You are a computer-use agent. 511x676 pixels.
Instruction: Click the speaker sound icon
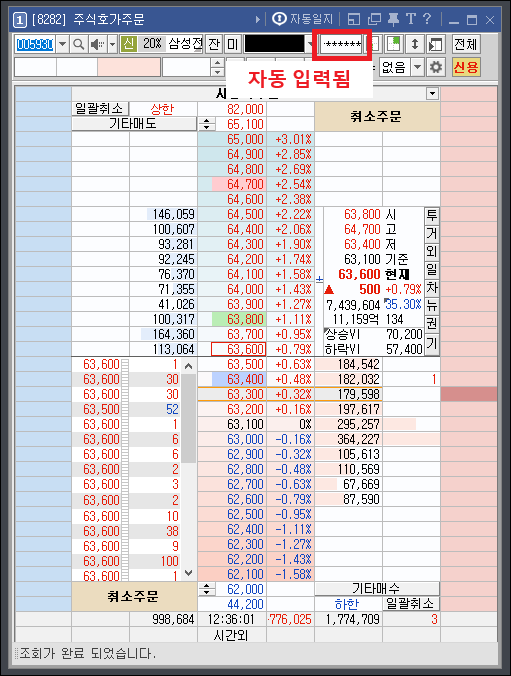pyautogui.click(x=97, y=44)
